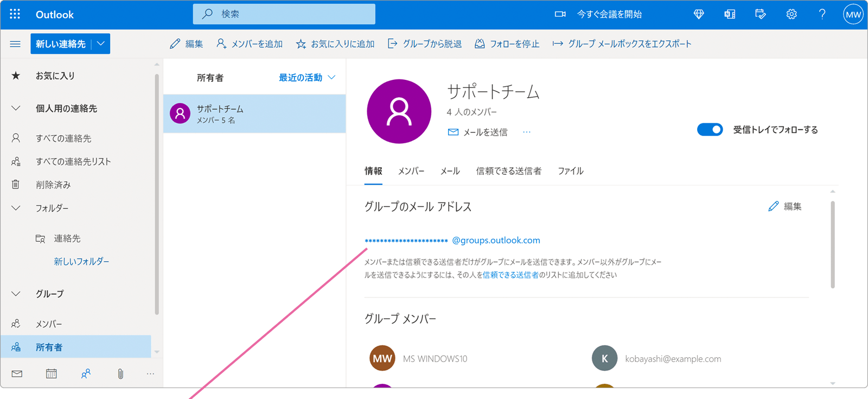Image resolution: width=868 pixels, height=399 pixels.
Task: Click the Outlook brand title
Action: coord(55,15)
